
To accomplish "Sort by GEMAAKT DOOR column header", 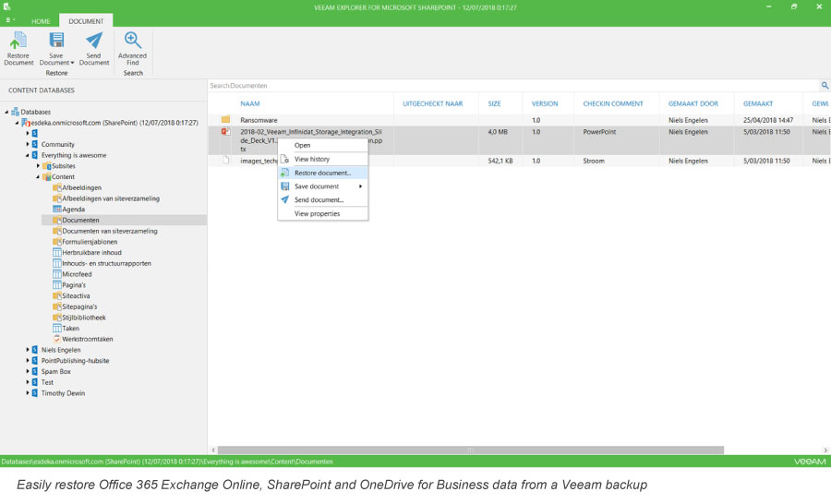I will pos(693,104).
